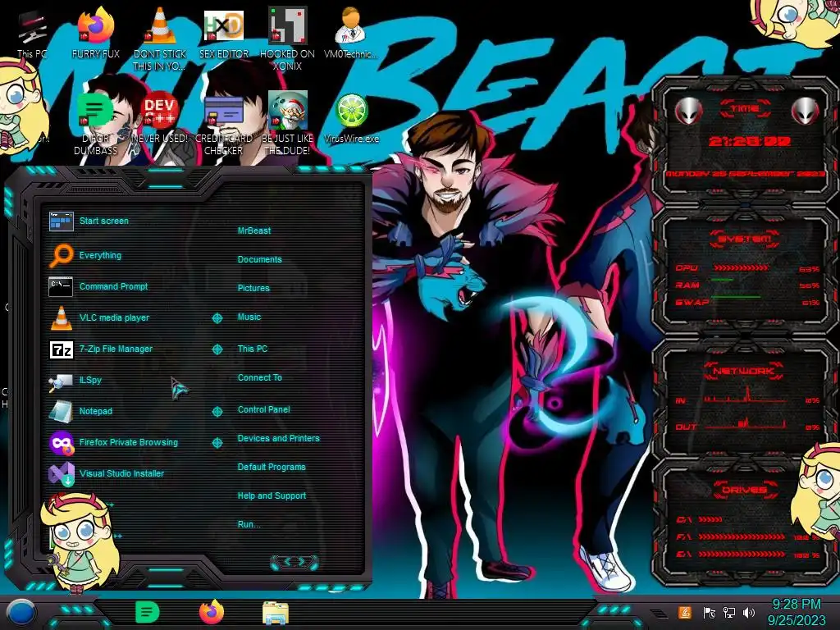Click the E:\ drive usage bar in Drives widget
The image size is (840, 630).
[x=742, y=554]
